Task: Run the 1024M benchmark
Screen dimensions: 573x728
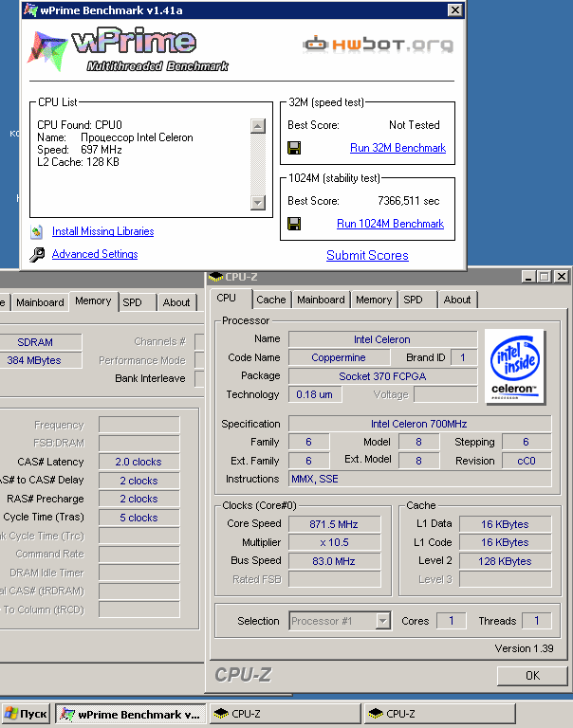Action: click(x=390, y=224)
